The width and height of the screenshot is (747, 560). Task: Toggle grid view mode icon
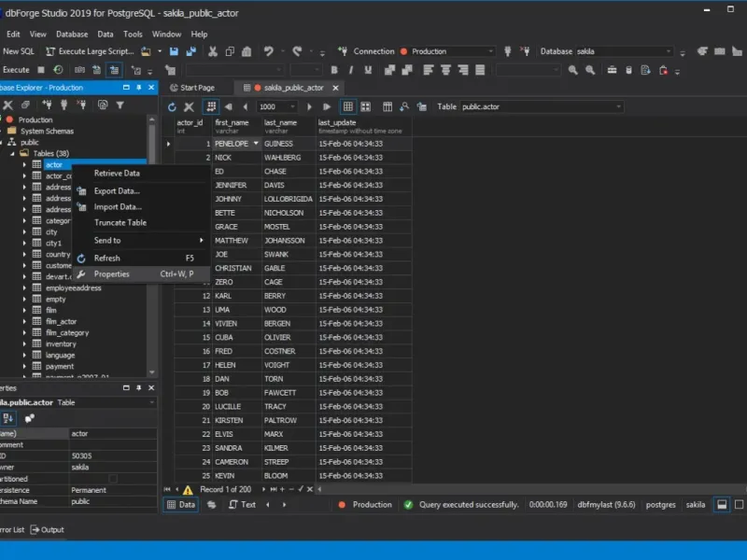[348, 106]
